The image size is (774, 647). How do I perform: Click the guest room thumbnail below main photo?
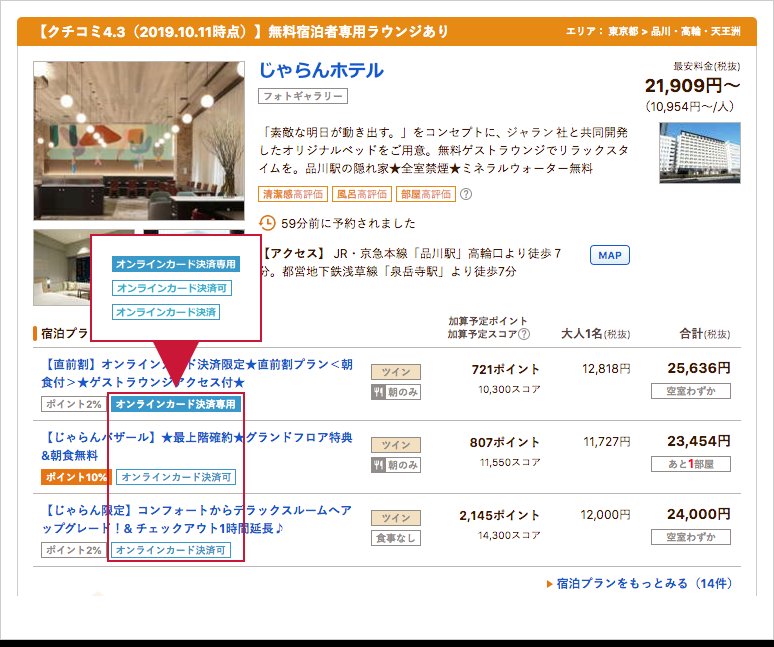(x=62, y=267)
